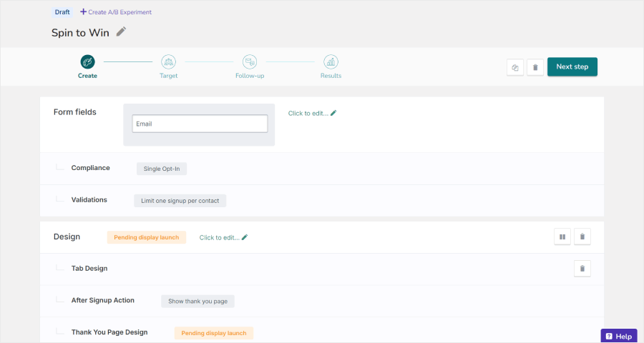
Task: Click the trash icon next to Next step
Action: 535,67
